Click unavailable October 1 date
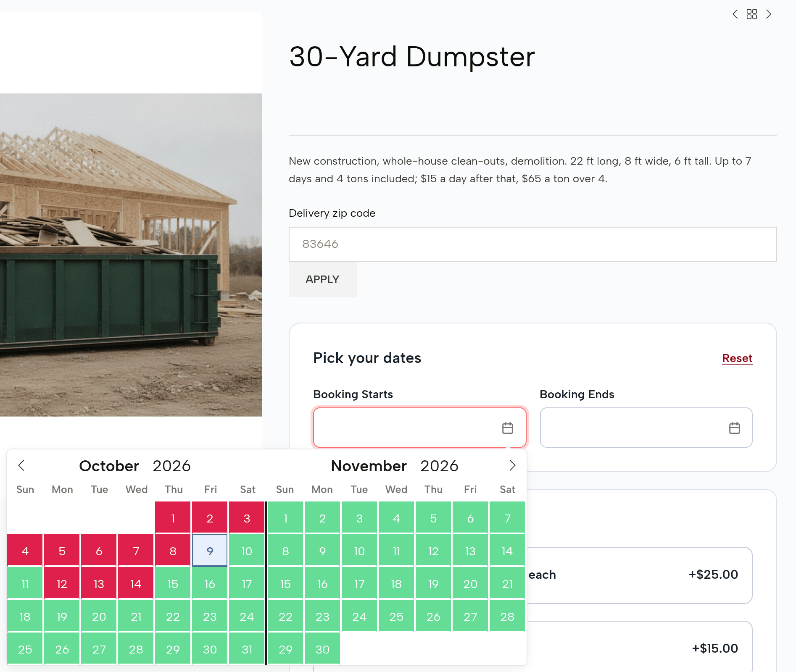Image resolution: width=796 pixels, height=672 pixels. pyautogui.click(x=173, y=518)
